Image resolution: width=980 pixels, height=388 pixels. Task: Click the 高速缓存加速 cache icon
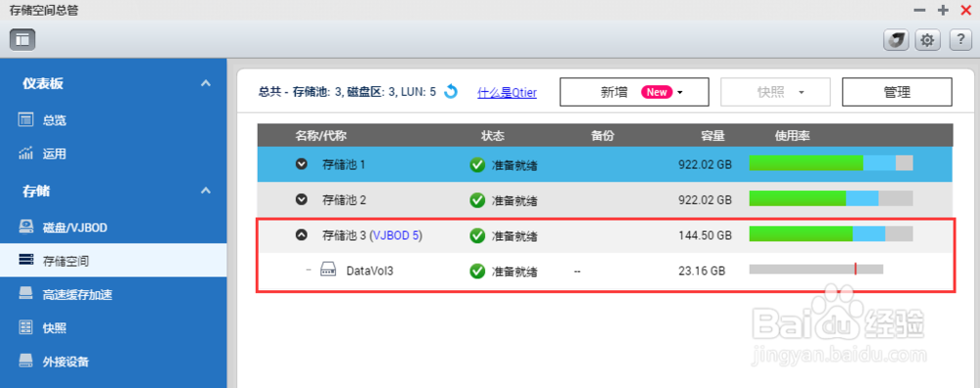(x=25, y=294)
